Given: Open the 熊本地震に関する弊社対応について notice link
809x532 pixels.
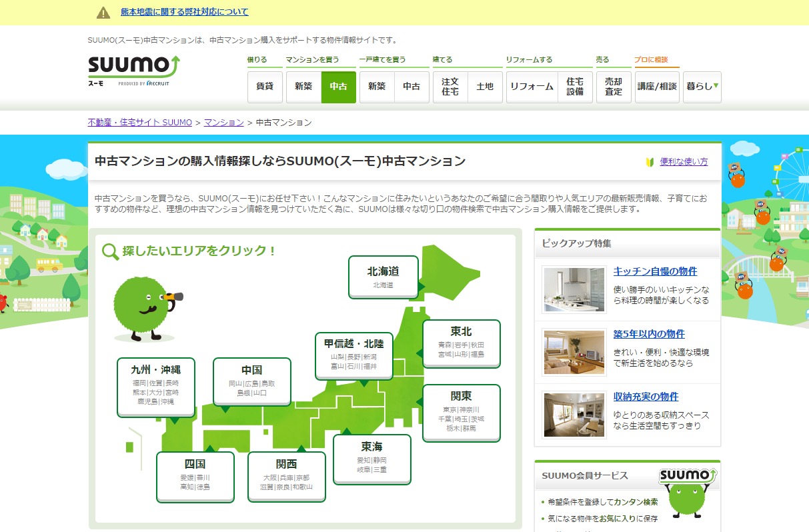Looking at the screenshot, I should coord(185,12).
